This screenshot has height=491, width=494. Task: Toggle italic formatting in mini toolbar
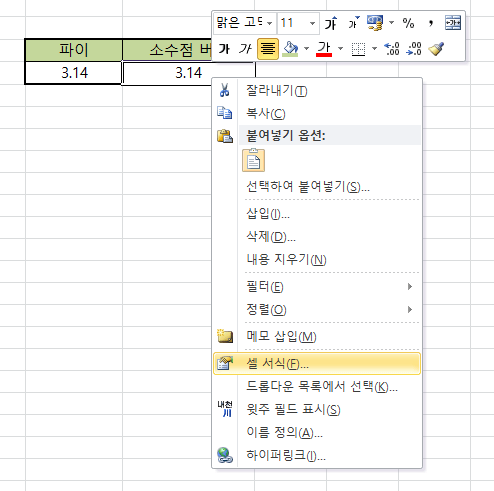pos(245,49)
